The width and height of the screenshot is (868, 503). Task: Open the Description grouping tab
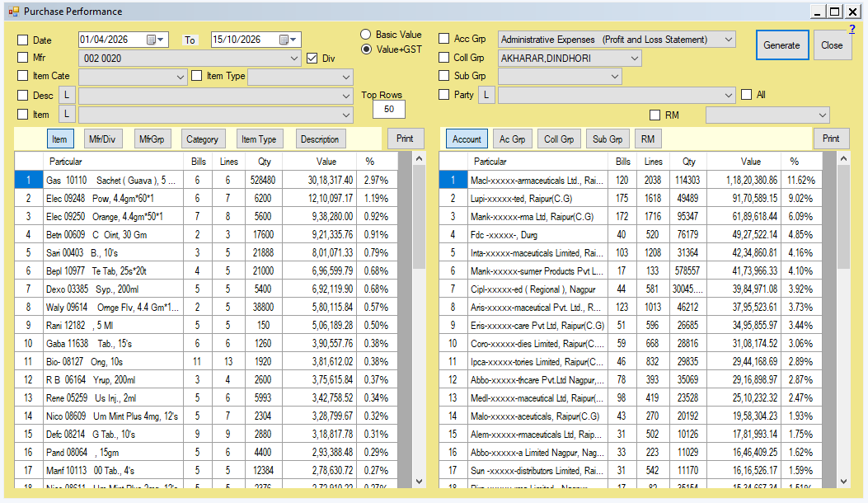click(x=320, y=139)
